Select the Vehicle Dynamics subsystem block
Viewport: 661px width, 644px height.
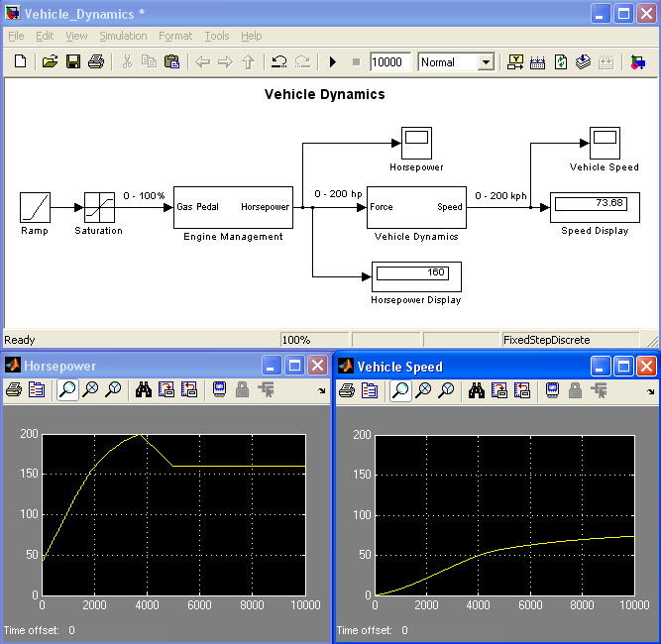click(x=416, y=207)
